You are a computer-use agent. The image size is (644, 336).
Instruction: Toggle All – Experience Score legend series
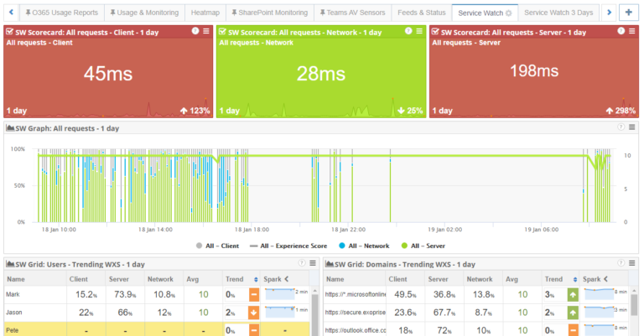(x=288, y=246)
